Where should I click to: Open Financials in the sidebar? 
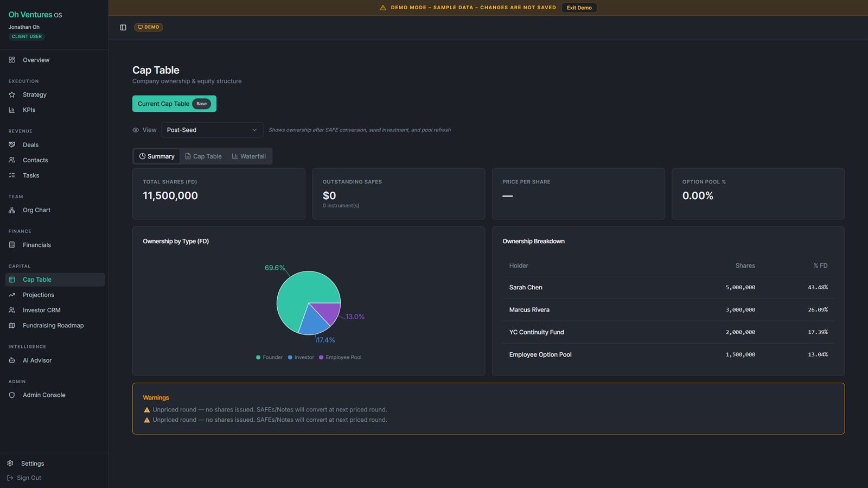(54, 245)
